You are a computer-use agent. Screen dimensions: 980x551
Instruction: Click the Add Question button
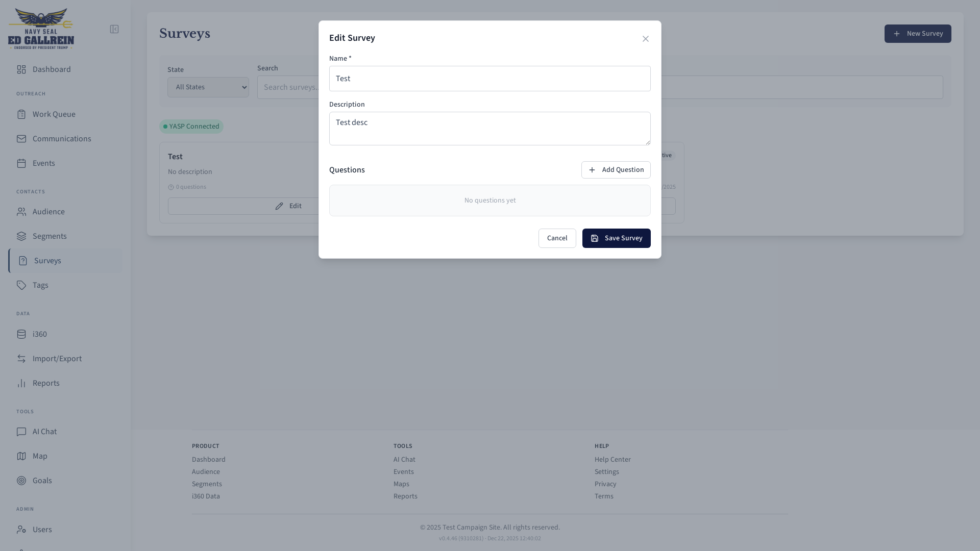pyautogui.click(x=616, y=170)
